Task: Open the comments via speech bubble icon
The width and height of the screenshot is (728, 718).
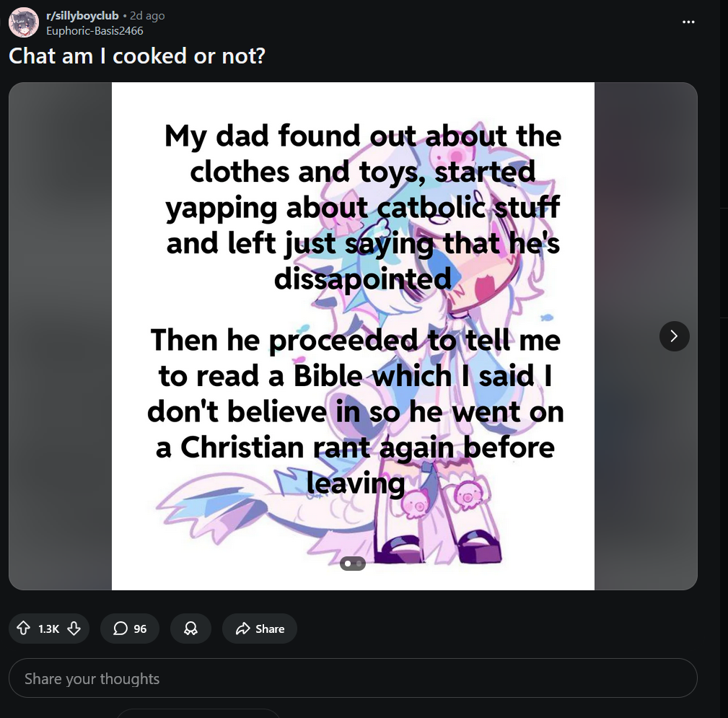Action: coord(120,629)
